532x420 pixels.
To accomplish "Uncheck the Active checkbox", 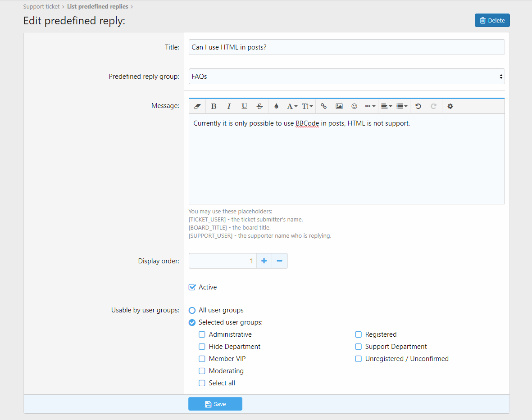I will tap(192, 287).
